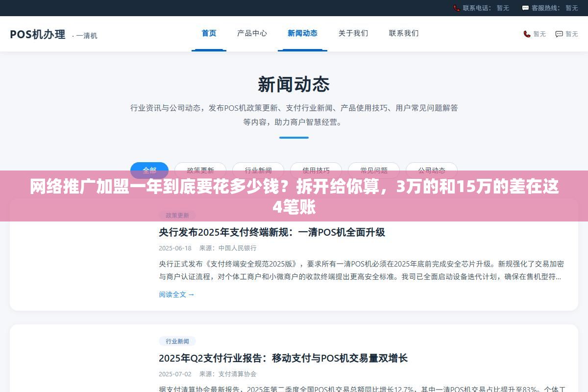Click the source text 来源：支付清算协会

coord(228,374)
